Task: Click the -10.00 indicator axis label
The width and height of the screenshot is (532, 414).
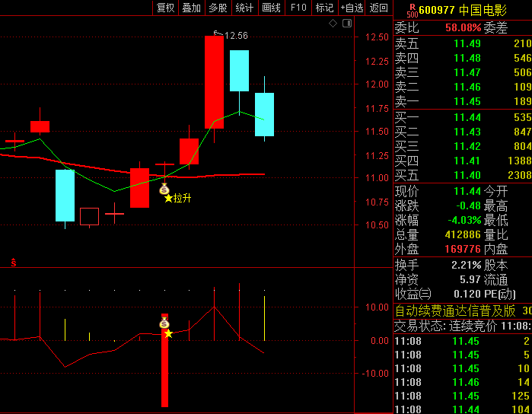Action: (375, 374)
